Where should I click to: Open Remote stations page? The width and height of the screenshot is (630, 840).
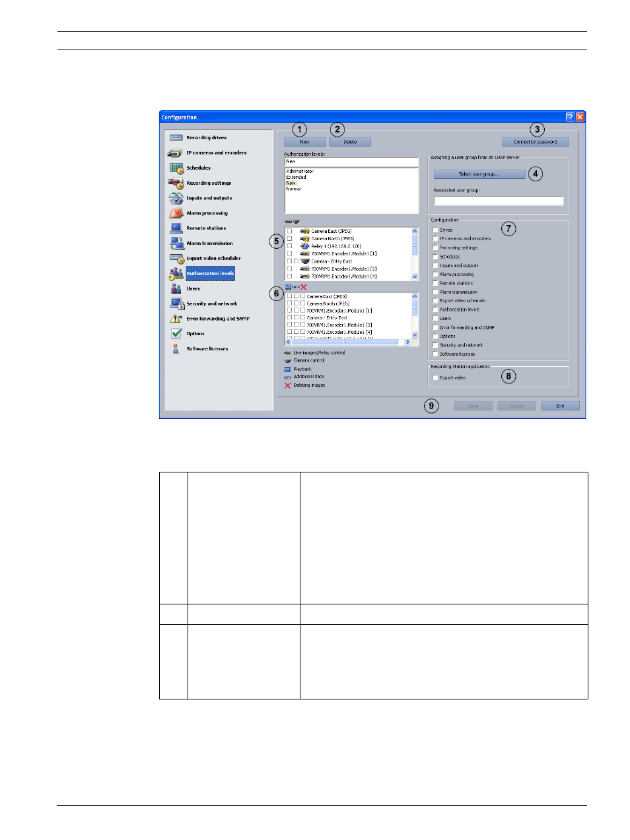[x=206, y=228]
